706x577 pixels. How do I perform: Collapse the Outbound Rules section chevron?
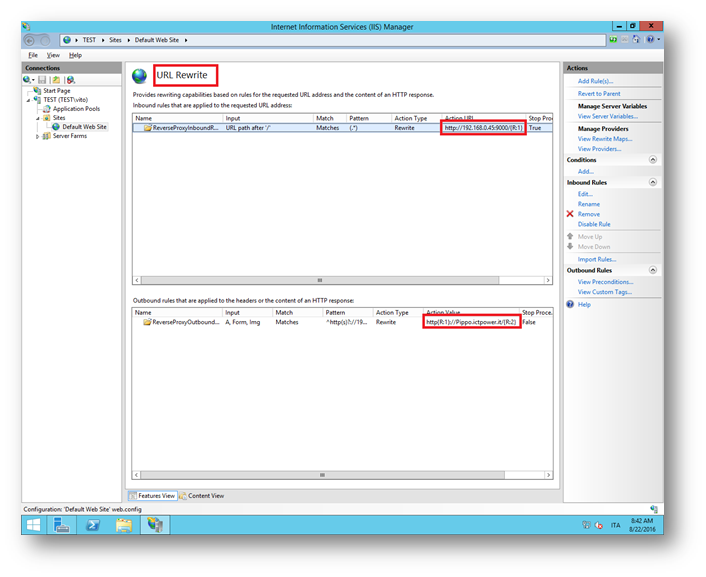click(x=653, y=271)
